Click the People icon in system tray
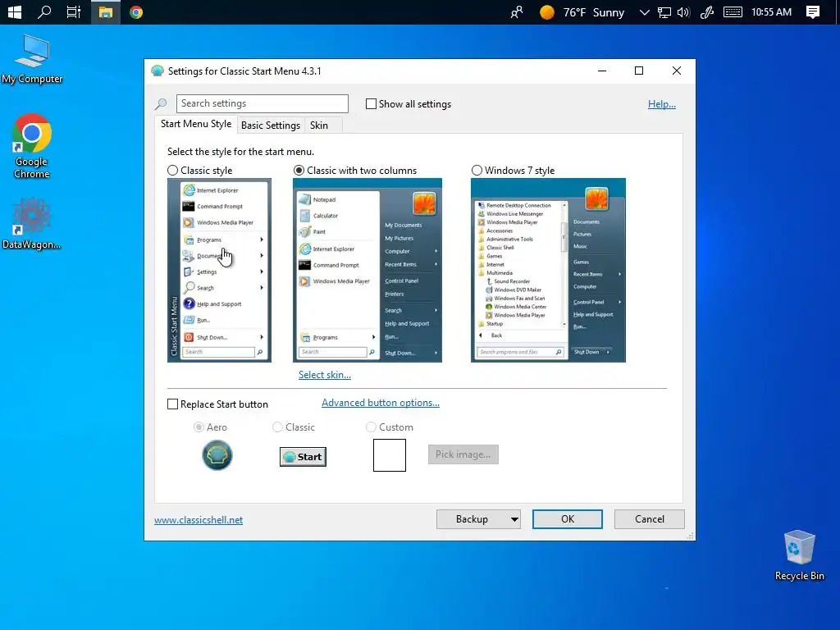840x630 pixels. click(517, 11)
